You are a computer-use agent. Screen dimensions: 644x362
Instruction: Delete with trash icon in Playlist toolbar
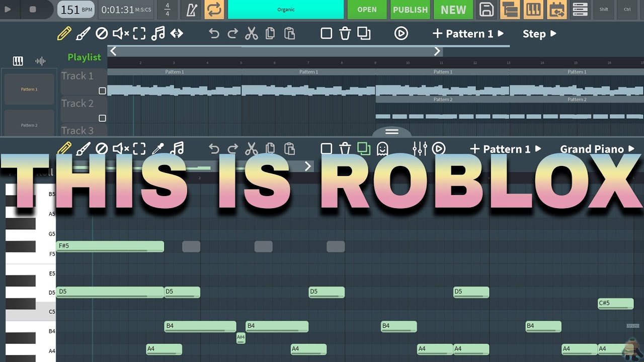click(x=345, y=34)
